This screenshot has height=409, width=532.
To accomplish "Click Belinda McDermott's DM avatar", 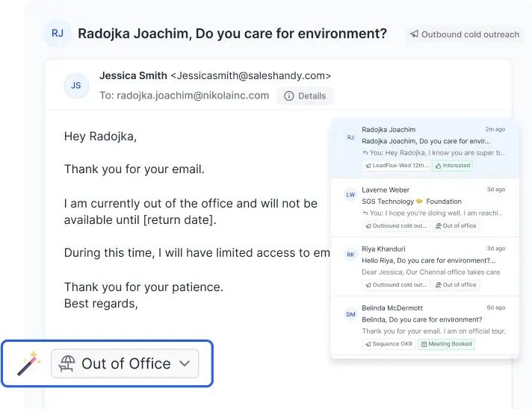I will 350,315.
